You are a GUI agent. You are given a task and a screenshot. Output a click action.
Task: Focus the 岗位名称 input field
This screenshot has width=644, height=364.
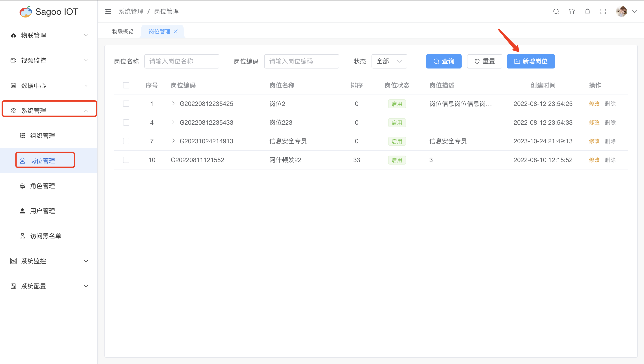click(x=182, y=61)
